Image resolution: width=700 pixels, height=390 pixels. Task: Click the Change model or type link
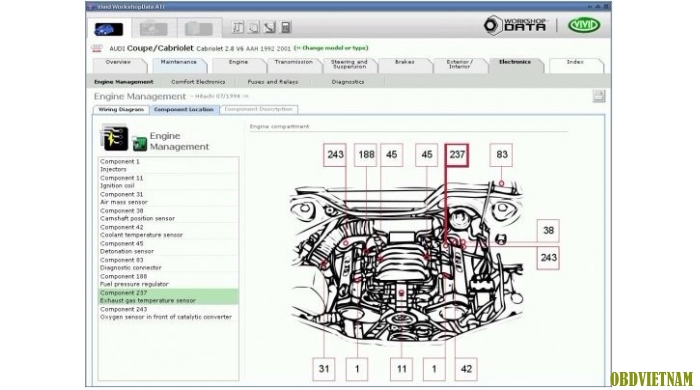331,48
